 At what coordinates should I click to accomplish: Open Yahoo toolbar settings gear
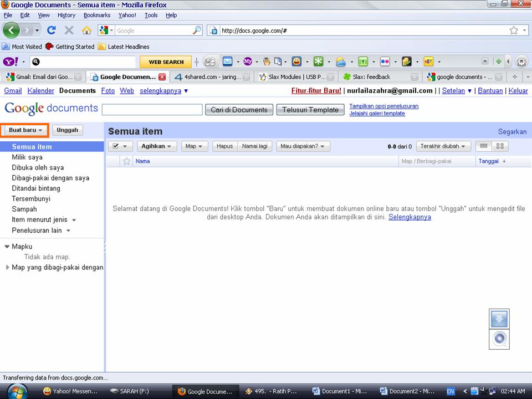521,62
